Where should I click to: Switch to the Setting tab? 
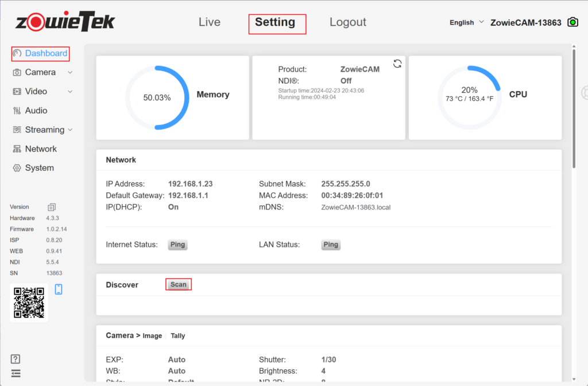(277, 24)
